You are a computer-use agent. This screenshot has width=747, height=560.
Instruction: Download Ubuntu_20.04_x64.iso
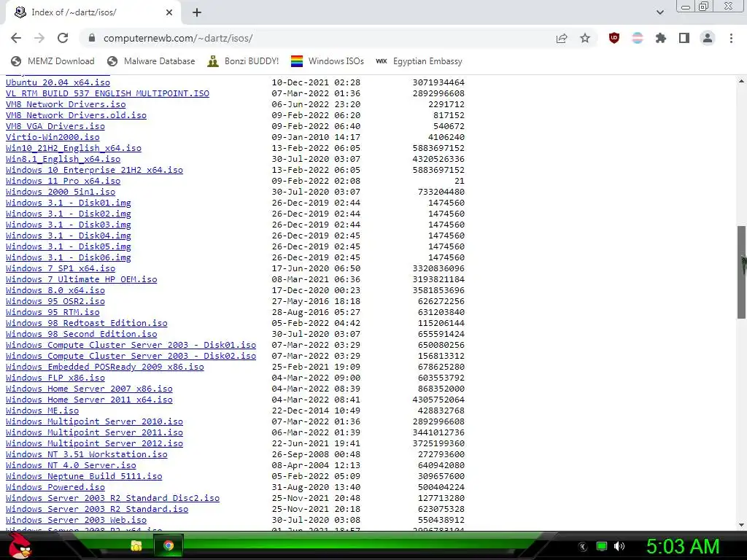(x=58, y=82)
